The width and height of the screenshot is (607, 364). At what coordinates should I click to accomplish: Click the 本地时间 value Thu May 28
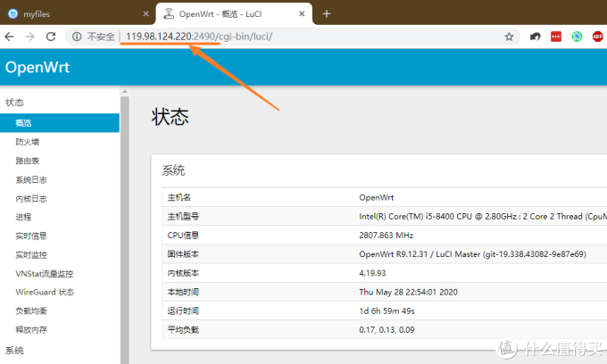408,292
